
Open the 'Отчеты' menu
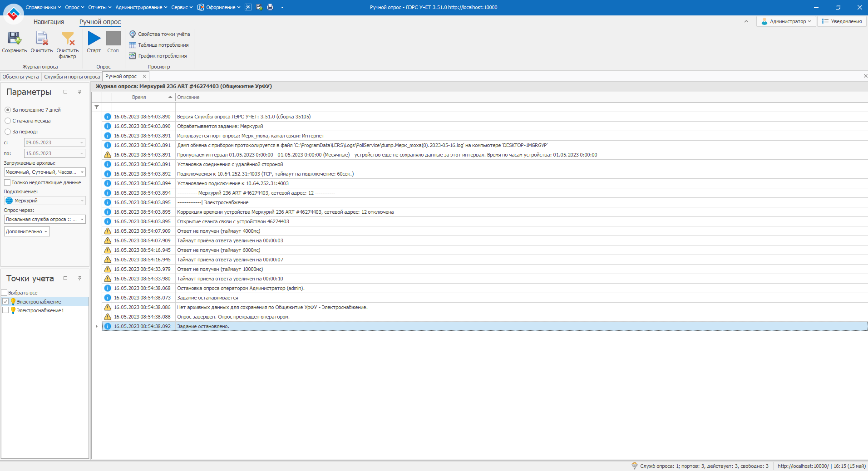pyautogui.click(x=99, y=7)
